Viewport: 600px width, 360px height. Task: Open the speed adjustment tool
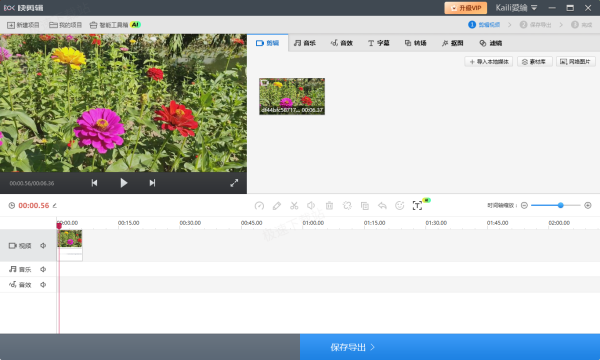pos(259,206)
